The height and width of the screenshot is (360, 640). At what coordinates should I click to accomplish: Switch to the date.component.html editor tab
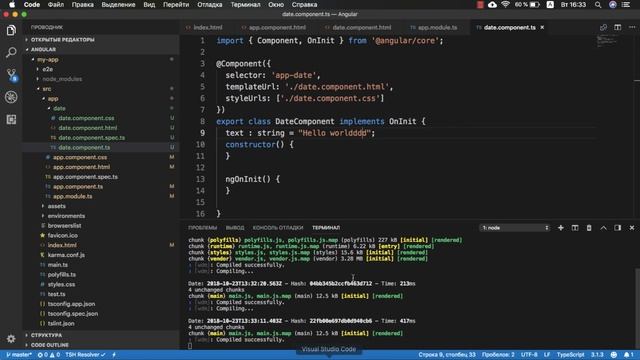pyautogui.click(x=358, y=27)
